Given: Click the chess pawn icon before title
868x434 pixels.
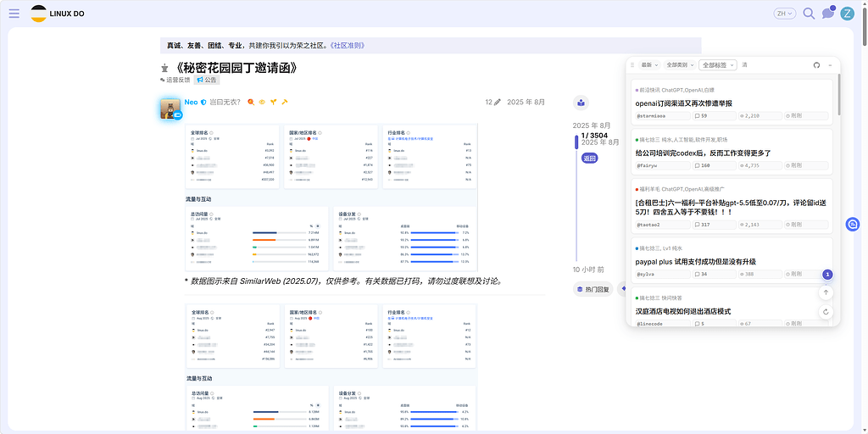Looking at the screenshot, I should [164, 68].
